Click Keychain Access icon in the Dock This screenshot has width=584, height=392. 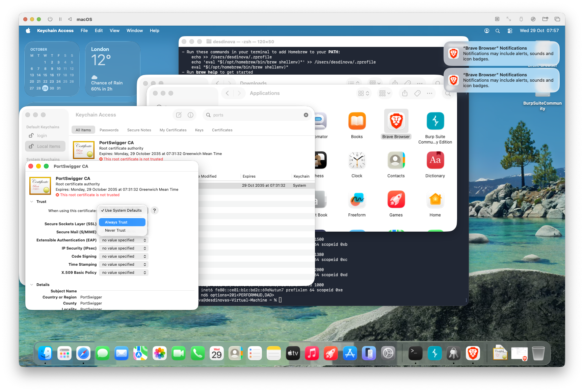click(453, 354)
